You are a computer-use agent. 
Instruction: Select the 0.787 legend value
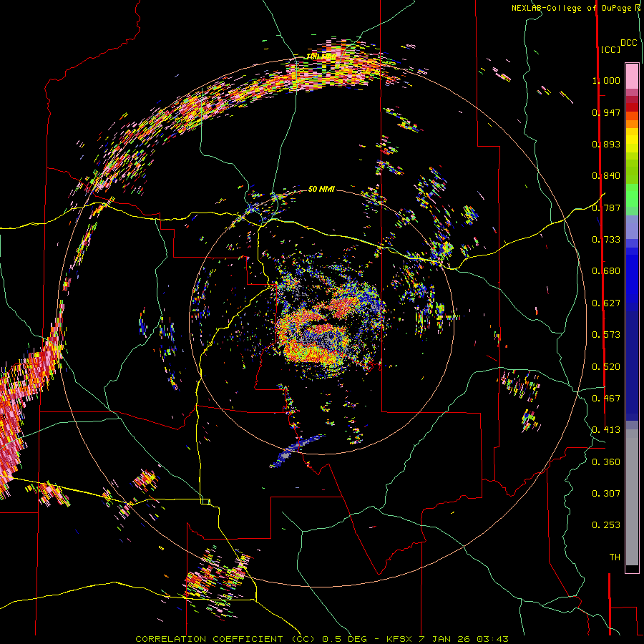pos(606,208)
